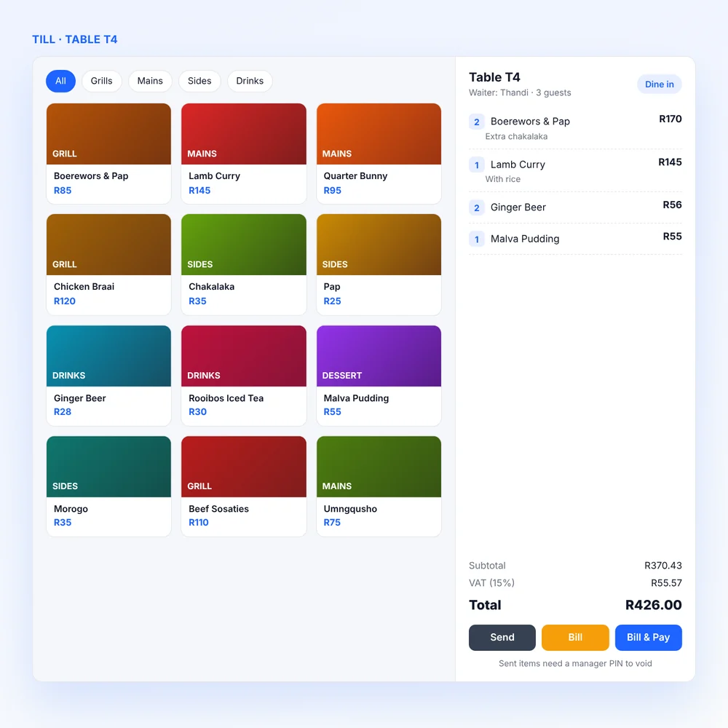The width and height of the screenshot is (728, 728).
Task: Click quantity badge for Boerewors & Pap line
Action: (476, 122)
